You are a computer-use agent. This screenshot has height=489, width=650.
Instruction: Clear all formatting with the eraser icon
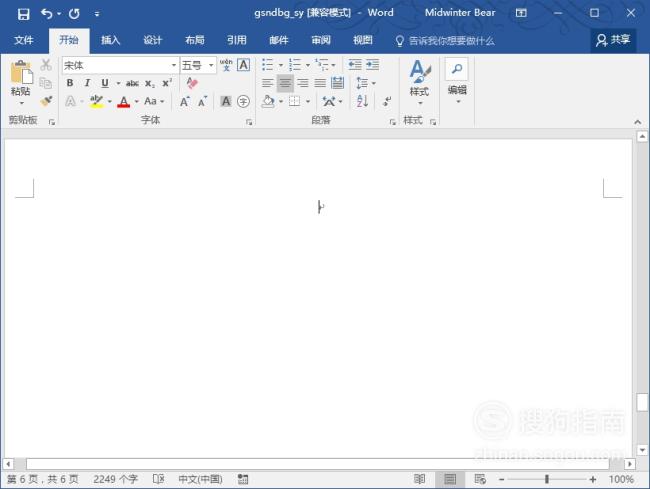click(192, 83)
